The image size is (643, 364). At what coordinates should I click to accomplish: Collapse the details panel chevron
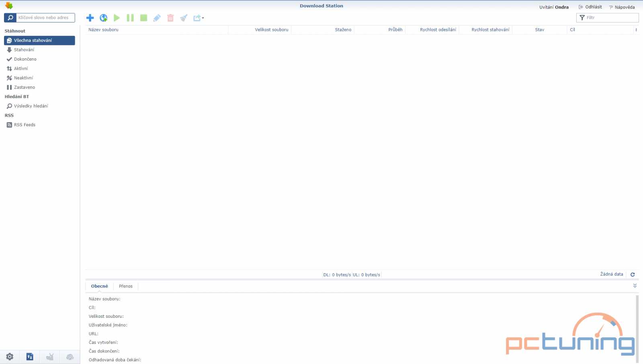coord(635,286)
